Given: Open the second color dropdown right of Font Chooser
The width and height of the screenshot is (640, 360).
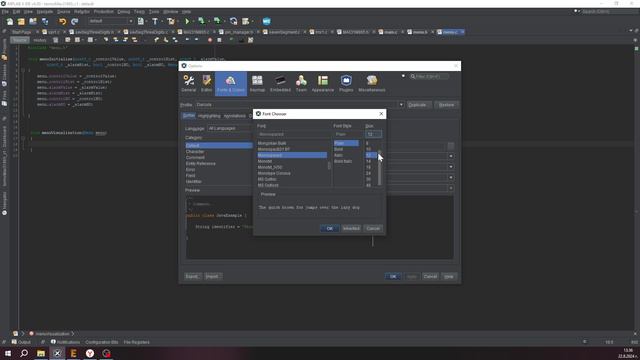Looking at the screenshot, I should click(x=451, y=167).
